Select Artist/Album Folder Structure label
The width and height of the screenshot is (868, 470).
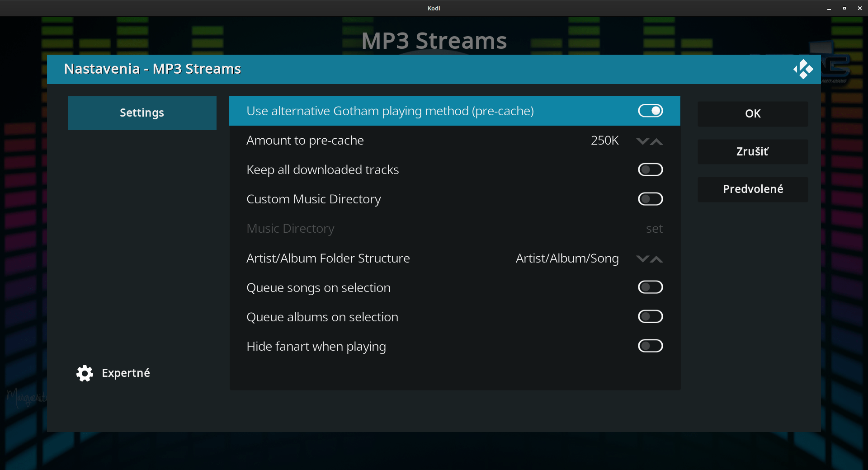(x=328, y=258)
